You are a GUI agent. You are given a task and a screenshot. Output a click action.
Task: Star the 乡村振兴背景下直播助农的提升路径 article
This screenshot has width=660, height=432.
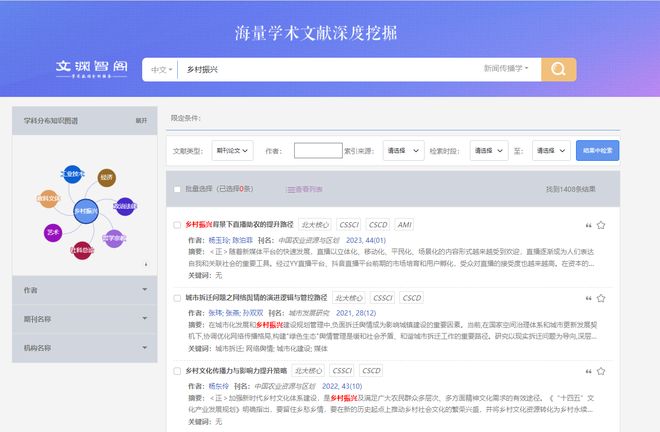tap(601, 225)
